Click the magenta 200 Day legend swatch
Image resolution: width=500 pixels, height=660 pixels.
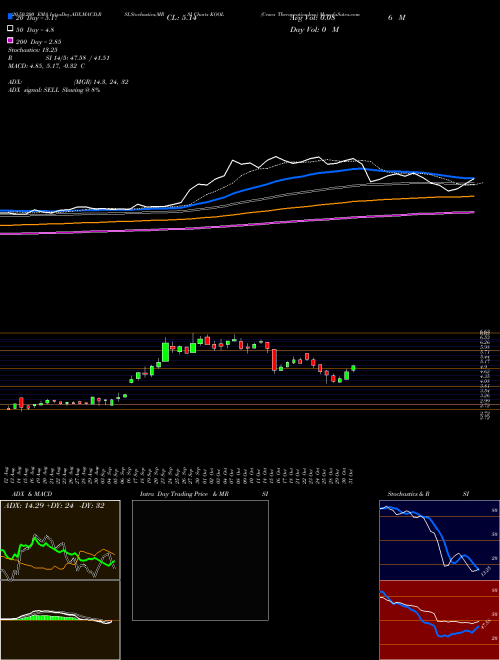click(x=10, y=40)
